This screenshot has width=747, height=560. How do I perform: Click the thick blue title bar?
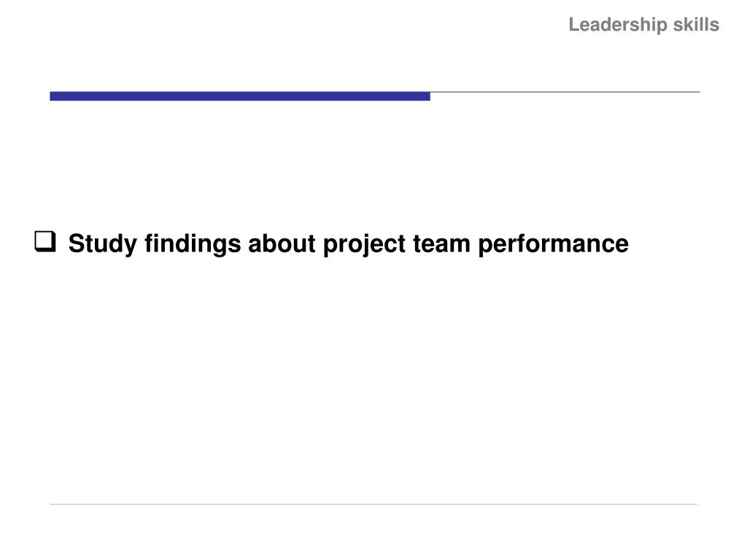[x=240, y=96]
